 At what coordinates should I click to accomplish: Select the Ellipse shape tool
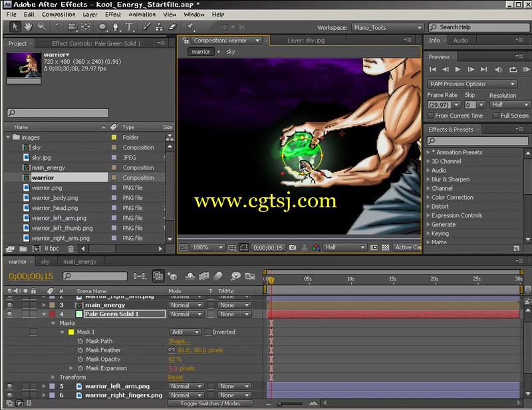pos(102,27)
